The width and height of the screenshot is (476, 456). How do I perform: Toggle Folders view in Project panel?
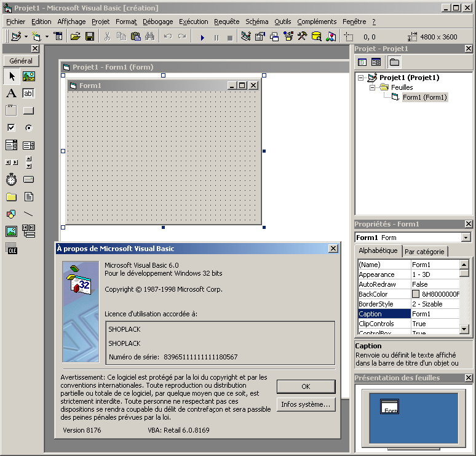pos(394,62)
